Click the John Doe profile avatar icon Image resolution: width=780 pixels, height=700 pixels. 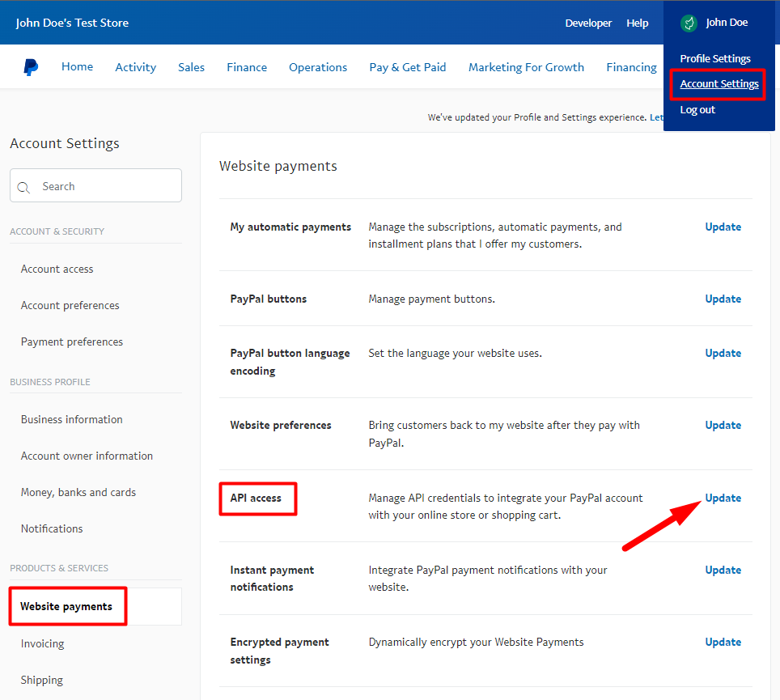tap(689, 23)
